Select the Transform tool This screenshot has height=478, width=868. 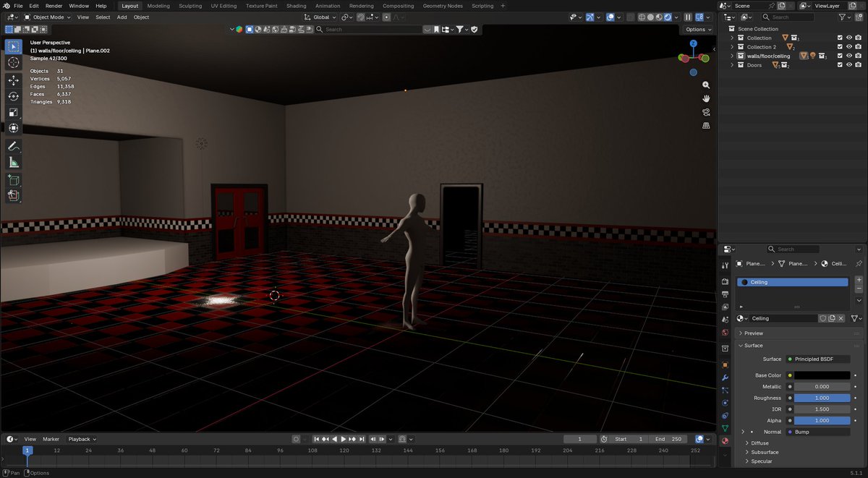pyautogui.click(x=13, y=129)
